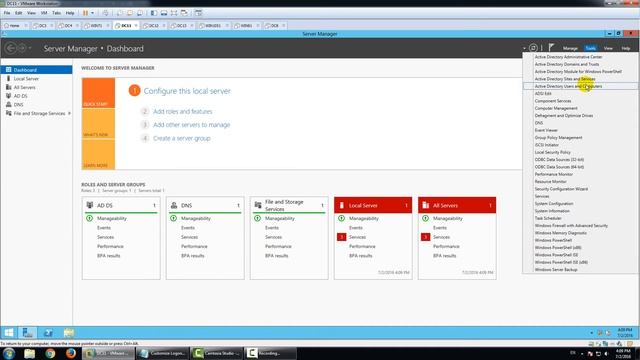Click the All Servers sidebar icon
This screenshot has height=360, width=640.
point(8,87)
